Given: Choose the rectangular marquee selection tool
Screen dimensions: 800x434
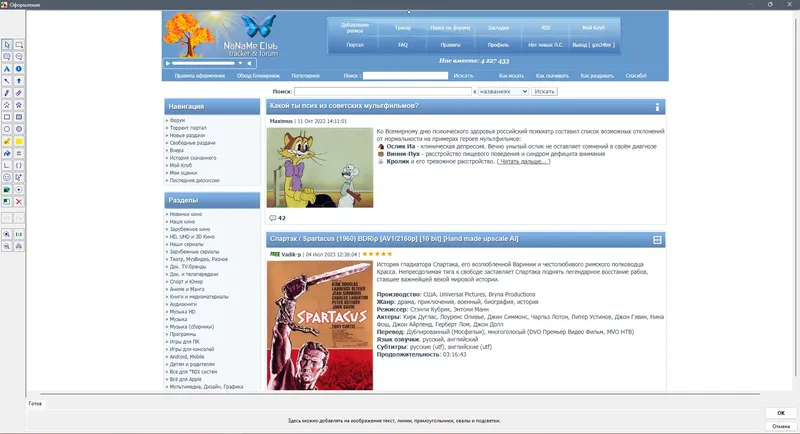Looking at the screenshot, I should (19, 45).
